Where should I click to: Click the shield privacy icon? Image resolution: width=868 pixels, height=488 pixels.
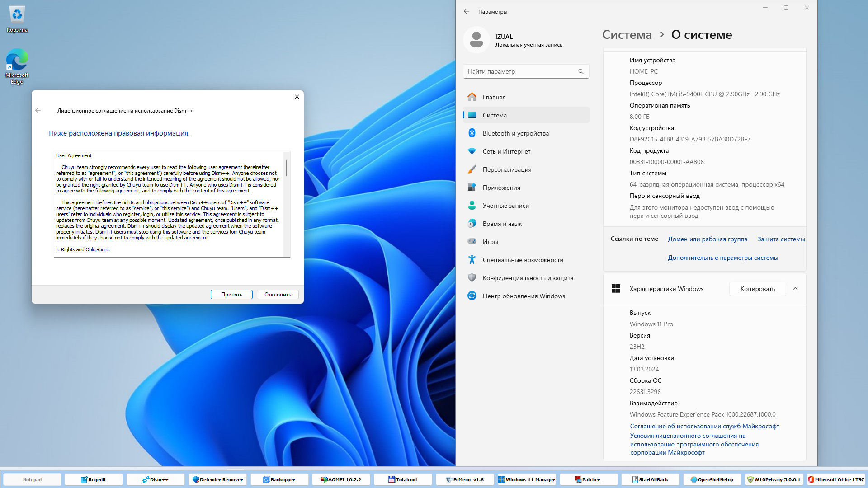point(472,277)
